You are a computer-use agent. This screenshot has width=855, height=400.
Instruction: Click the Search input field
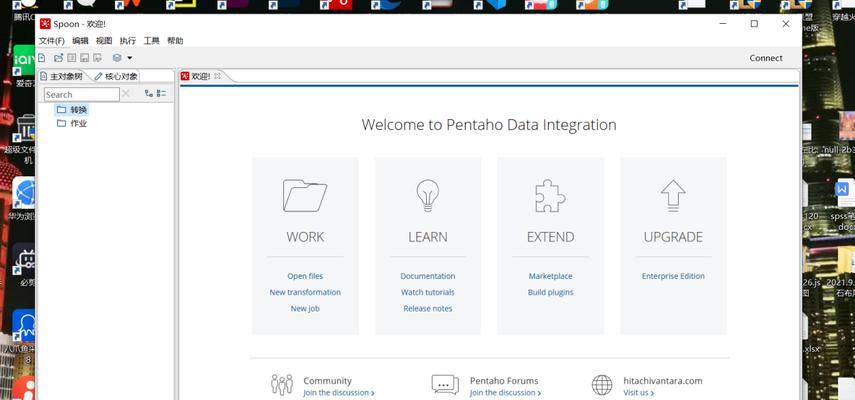point(82,94)
